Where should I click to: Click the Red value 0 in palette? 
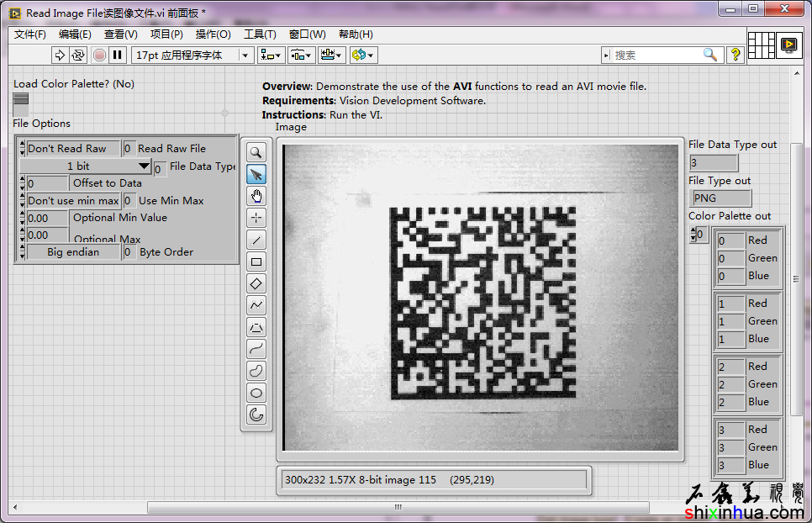click(730, 240)
